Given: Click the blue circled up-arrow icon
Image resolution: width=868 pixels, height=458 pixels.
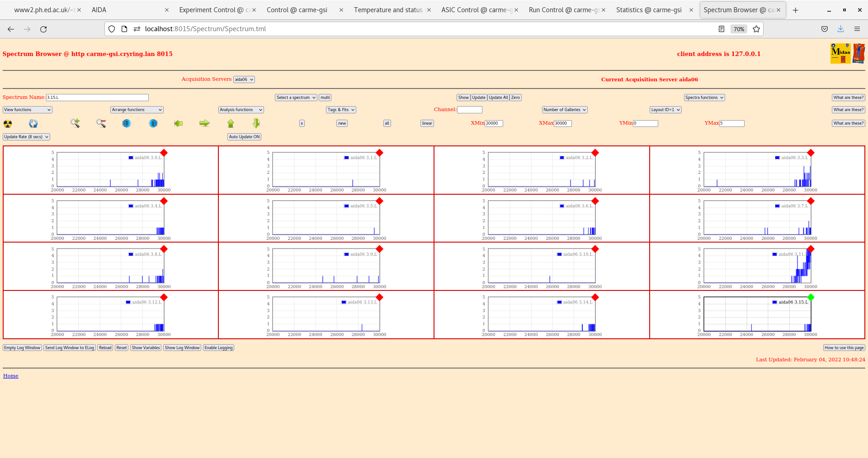Looking at the screenshot, I should tap(153, 123).
